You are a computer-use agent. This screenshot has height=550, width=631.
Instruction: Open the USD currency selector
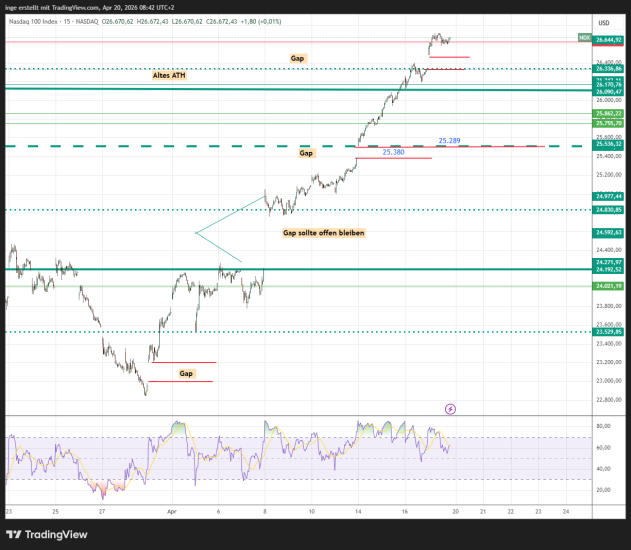coord(604,22)
